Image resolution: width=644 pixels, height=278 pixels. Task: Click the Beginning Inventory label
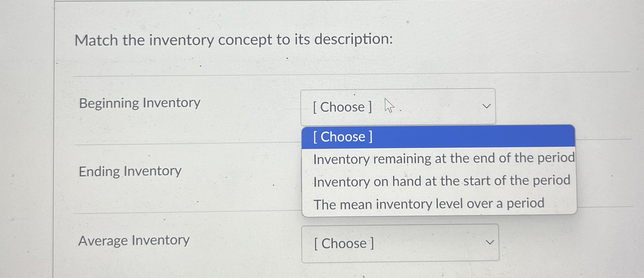pyautogui.click(x=139, y=103)
